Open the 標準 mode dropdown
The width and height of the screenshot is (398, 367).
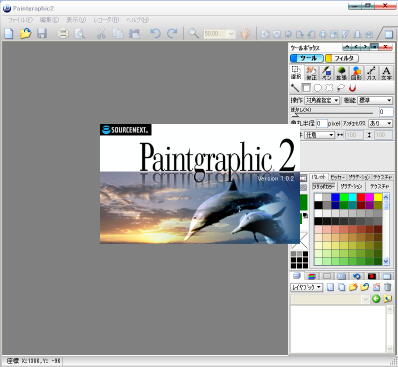pos(375,100)
